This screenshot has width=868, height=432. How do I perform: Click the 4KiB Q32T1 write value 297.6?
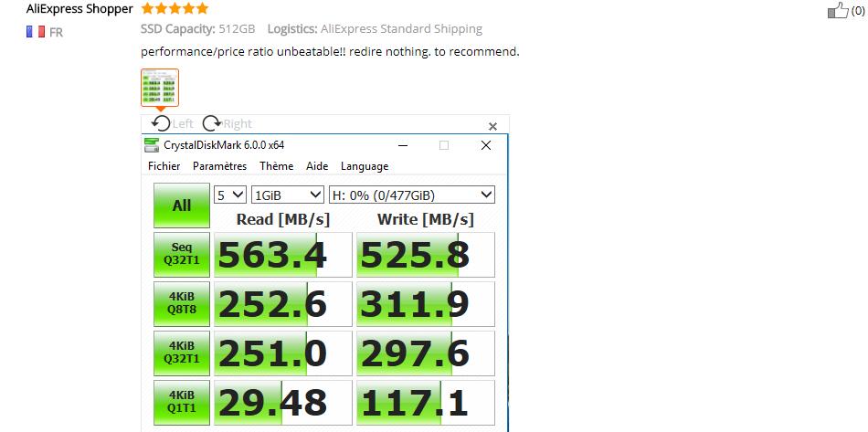[426, 353]
